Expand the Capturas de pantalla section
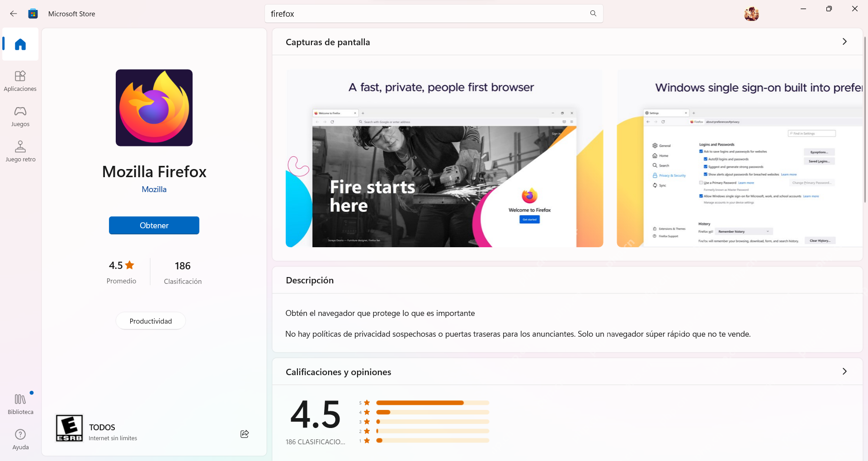Viewport: 868px width, 461px height. (844, 42)
